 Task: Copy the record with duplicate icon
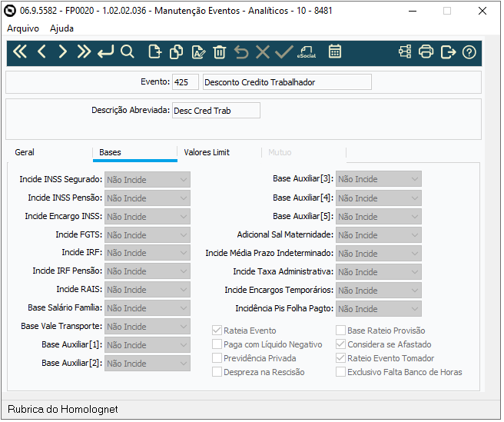[x=177, y=52]
